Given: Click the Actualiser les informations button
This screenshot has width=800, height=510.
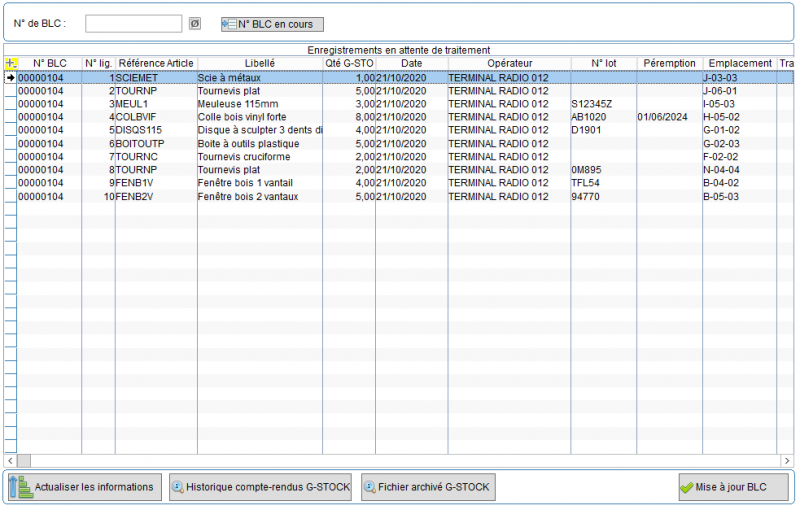Looking at the screenshot, I should pos(83,487).
